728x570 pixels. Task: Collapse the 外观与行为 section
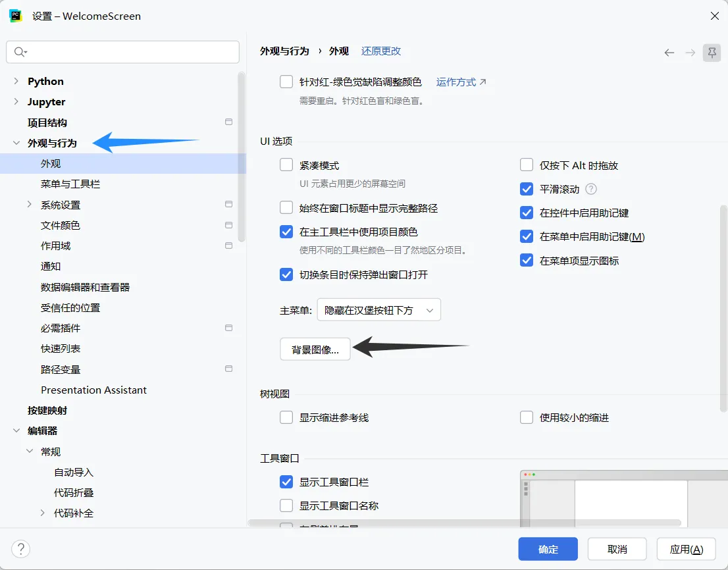click(16, 143)
